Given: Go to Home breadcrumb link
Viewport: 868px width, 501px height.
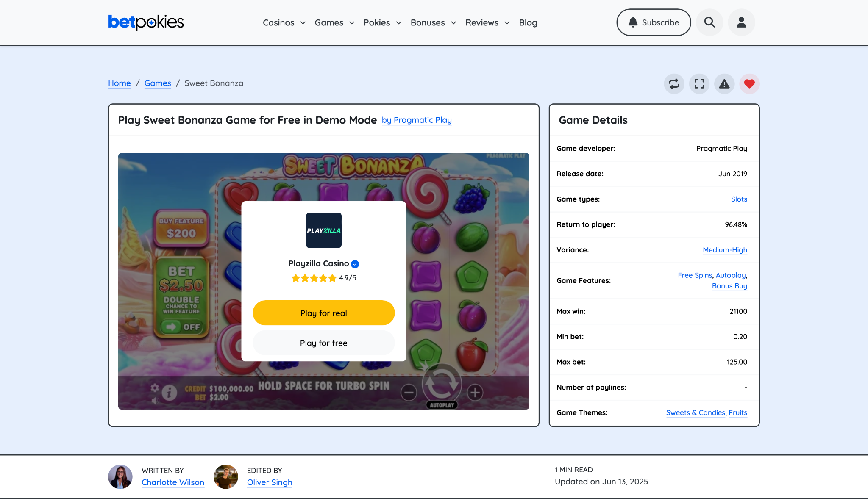Looking at the screenshot, I should coord(120,83).
